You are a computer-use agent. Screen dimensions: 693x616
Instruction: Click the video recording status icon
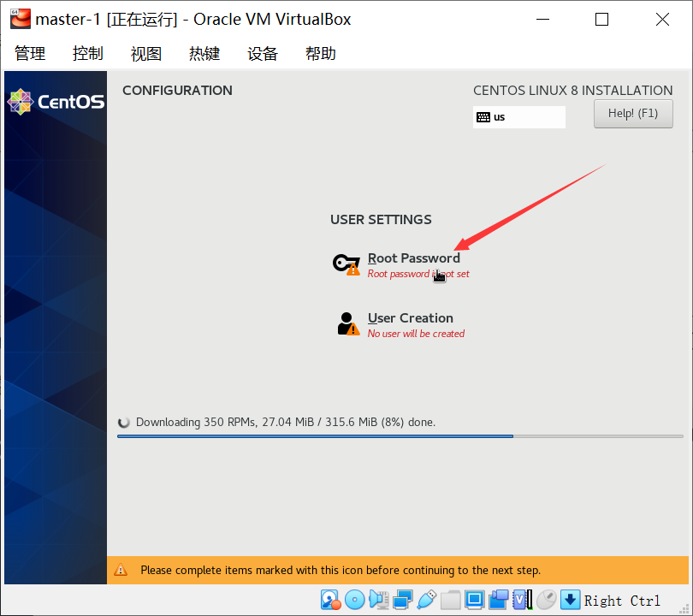tap(499, 600)
